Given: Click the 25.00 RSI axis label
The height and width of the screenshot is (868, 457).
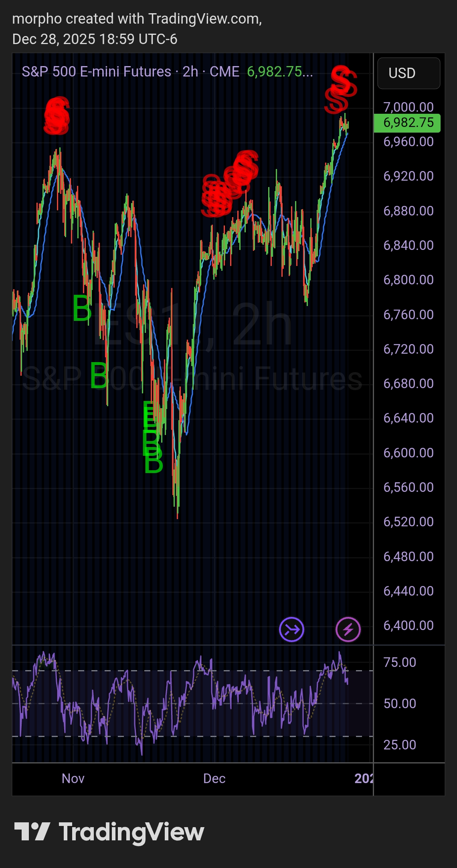Looking at the screenshot, I should [x=400, y=745].
